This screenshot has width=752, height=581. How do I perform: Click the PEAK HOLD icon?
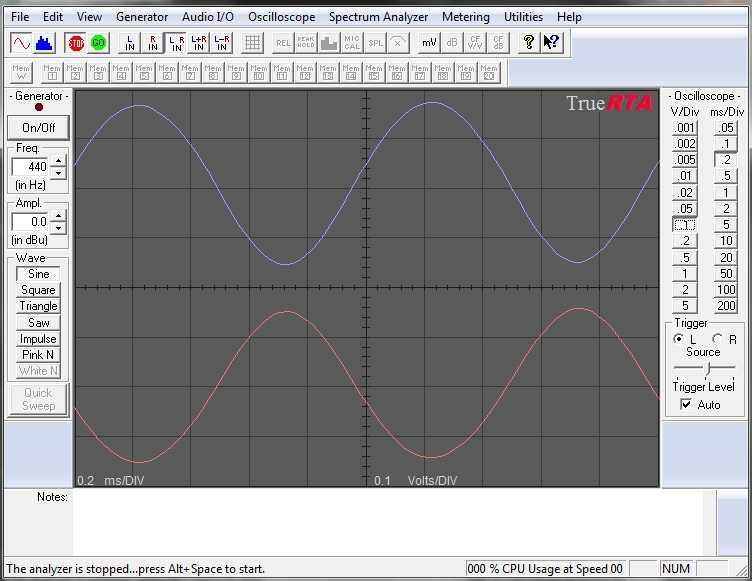tap(306, 43)
